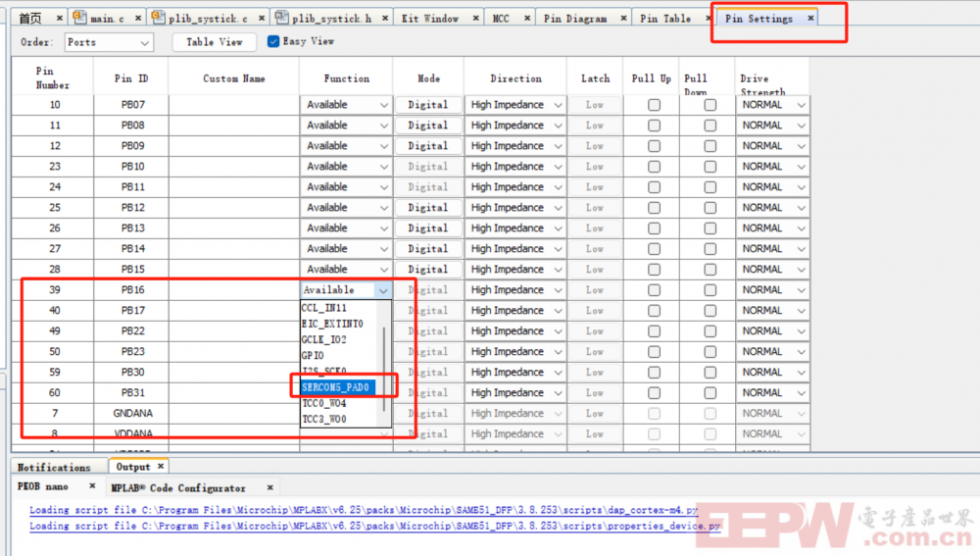
Task: Open Drive Strength dropdown for PB30
Action: [x=772, y=372]
